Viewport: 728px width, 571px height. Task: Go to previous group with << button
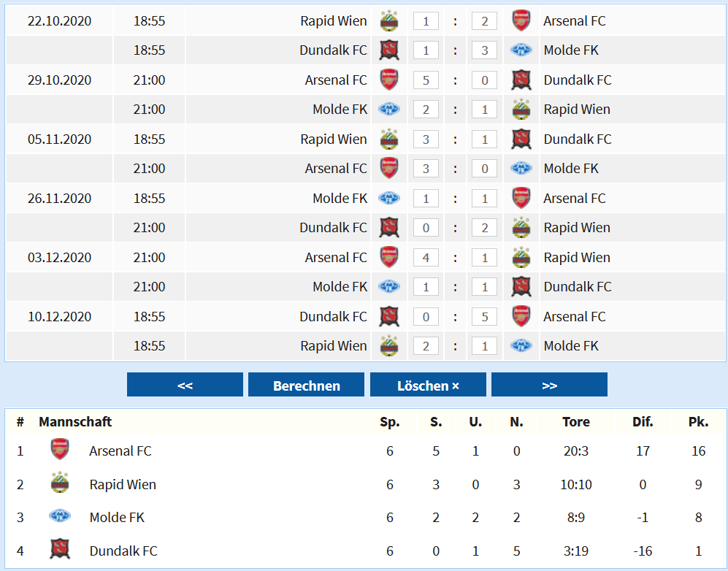pos(185,385)
